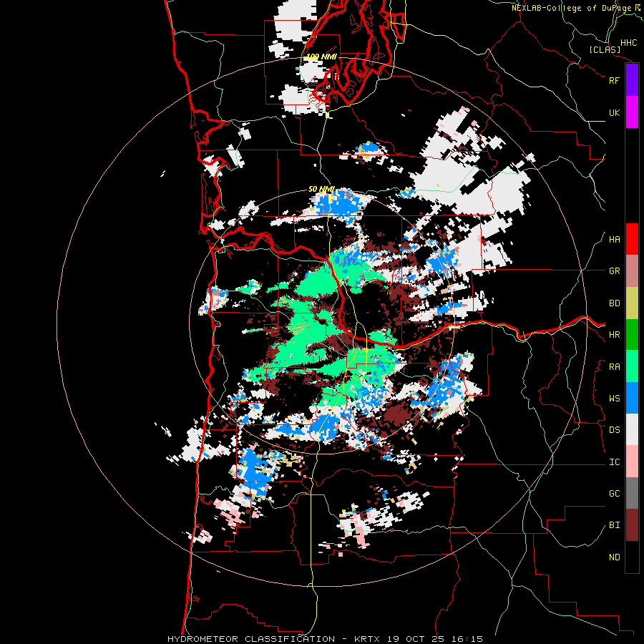The image size is (644, 644).
Task: Click the HHC product code text
Action: click(628, 43)
